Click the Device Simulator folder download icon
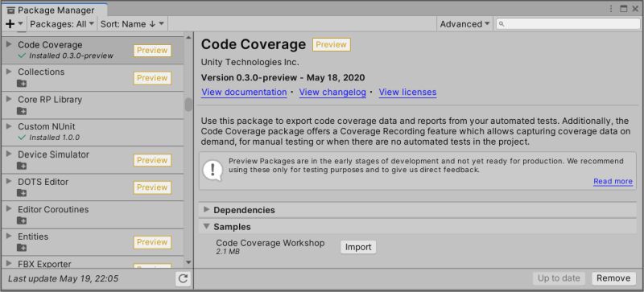The image size is (644, 292). click(22, 166)
